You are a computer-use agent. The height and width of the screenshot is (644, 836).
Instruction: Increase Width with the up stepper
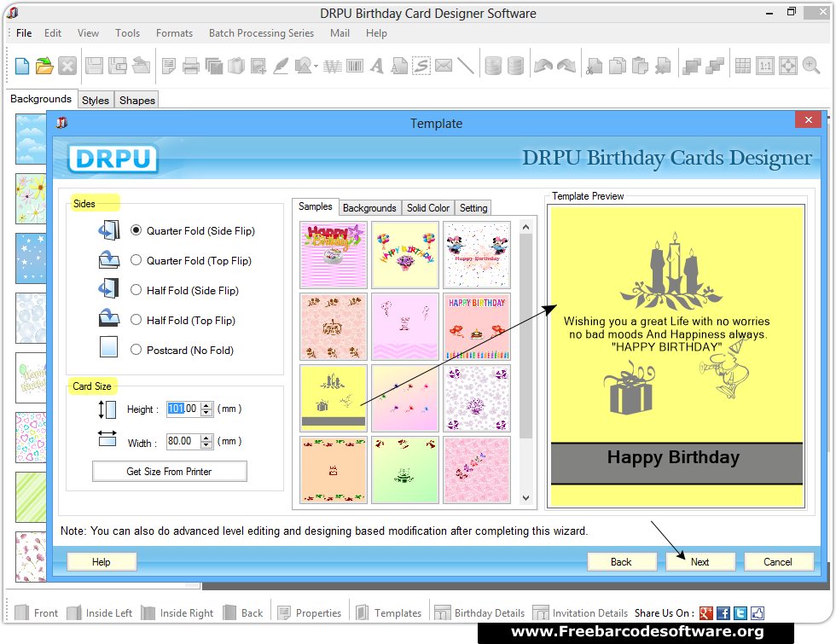coord(206,438)
